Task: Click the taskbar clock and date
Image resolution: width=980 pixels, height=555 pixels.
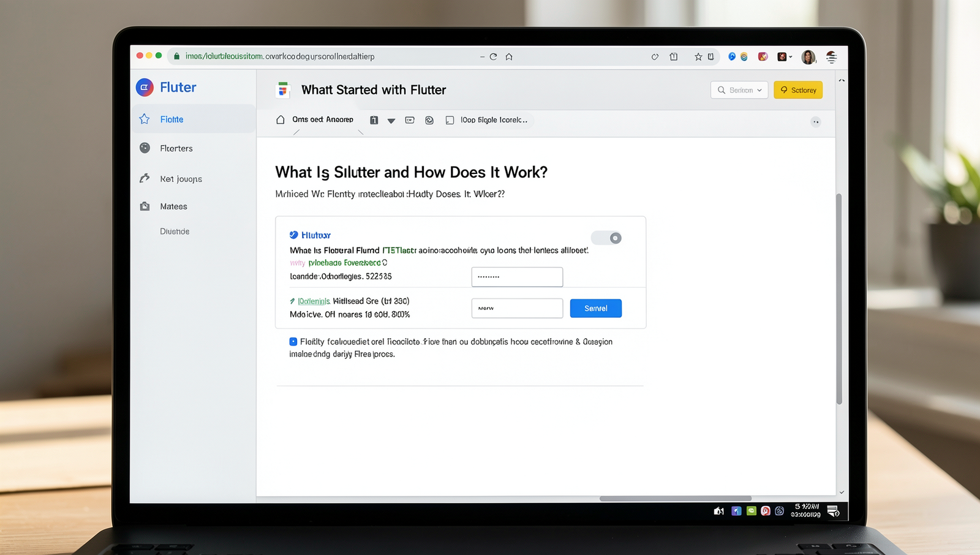Action: [x=806, y=511]
